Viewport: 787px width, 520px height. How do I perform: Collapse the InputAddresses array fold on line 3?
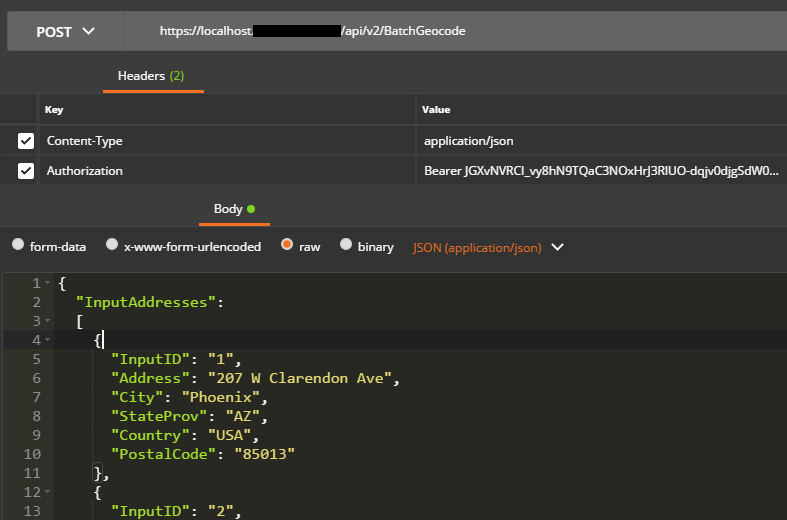coord(47,321)
